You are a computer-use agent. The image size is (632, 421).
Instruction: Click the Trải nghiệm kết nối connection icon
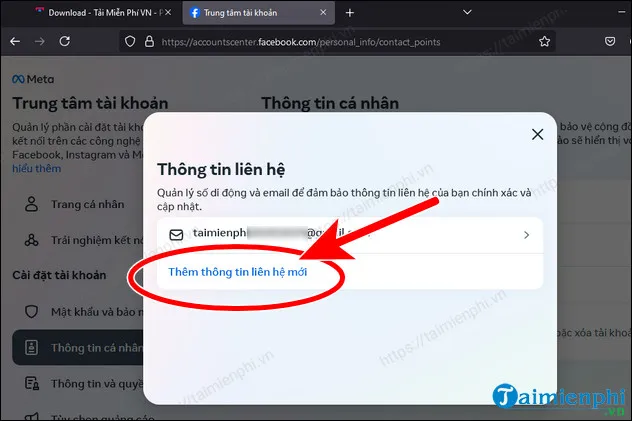pyautogui.click(x=31, y=240)
